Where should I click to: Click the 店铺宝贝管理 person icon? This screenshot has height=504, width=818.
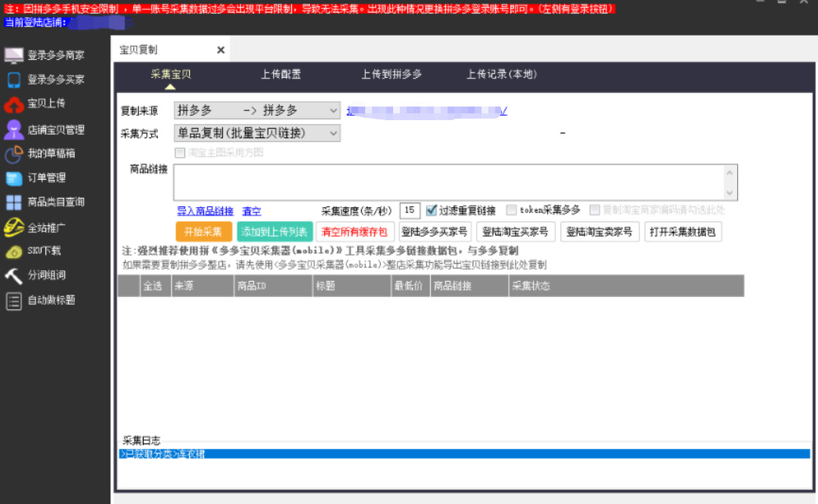tap(14, 129)
